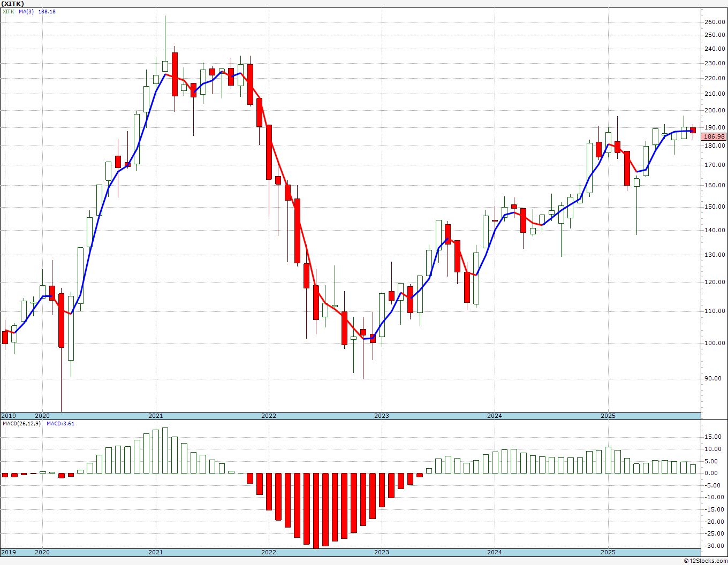Screen dimensions: 728x565
Task: Click the 186.98 current price tag
Action: tap(715, 137)
